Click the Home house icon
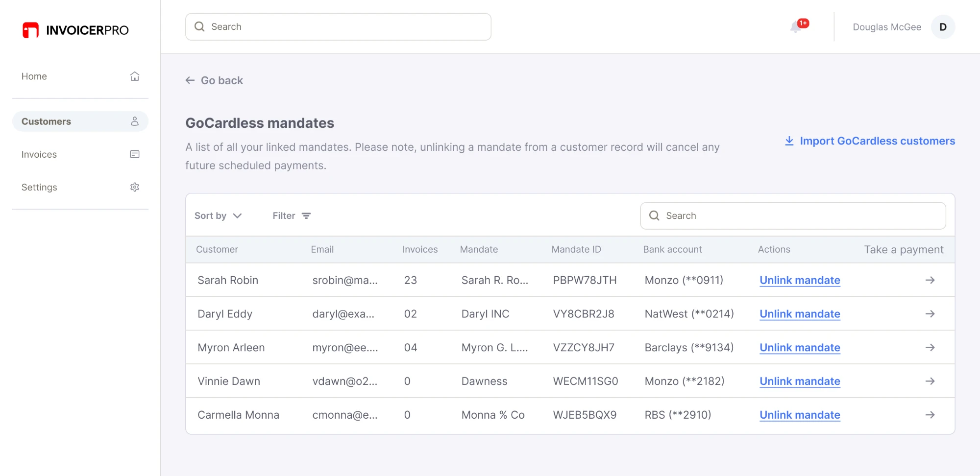 (135, 76)
